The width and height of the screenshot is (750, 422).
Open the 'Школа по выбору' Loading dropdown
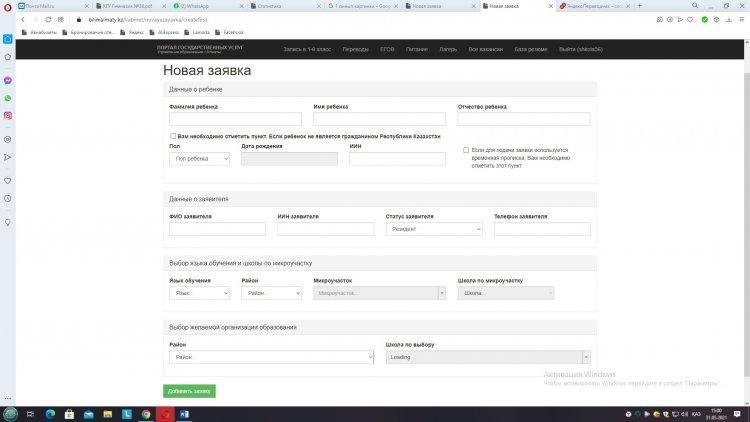click(488, 357)
